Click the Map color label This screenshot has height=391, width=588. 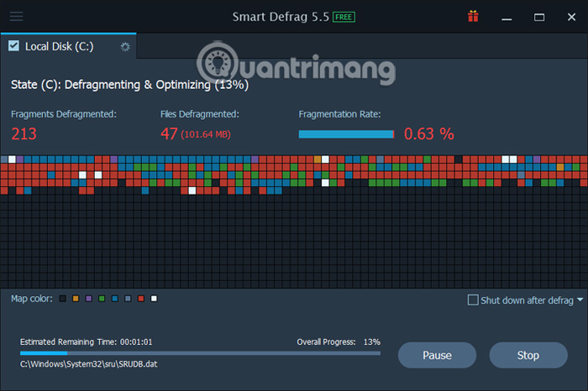pyautogui.click(x=32, y=299)
